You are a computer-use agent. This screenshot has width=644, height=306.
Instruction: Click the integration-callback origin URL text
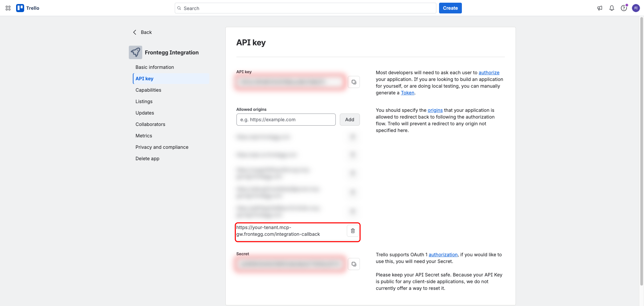[x=278, y=231]
